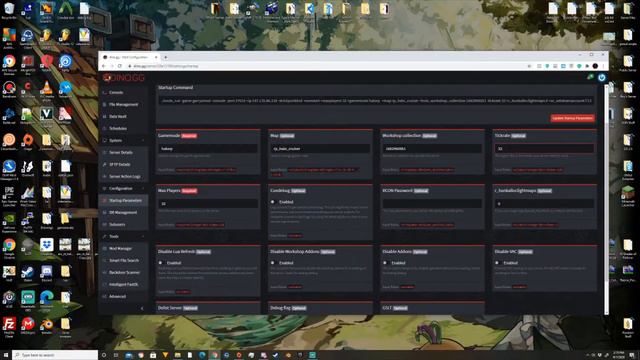The height and width of the screenshot is (360, 640).
Task: Collapse the Tools sidebar section
Action: 123,236
